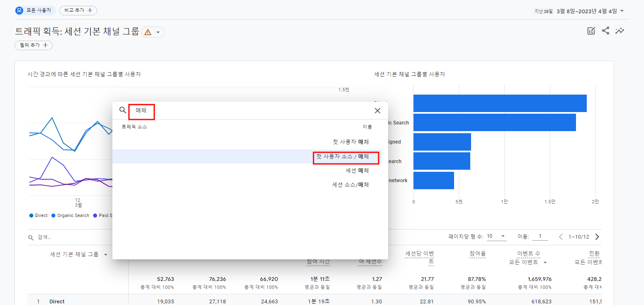Click the Direct legend item
The image size is (644, 305).
[x=38, y=215]
